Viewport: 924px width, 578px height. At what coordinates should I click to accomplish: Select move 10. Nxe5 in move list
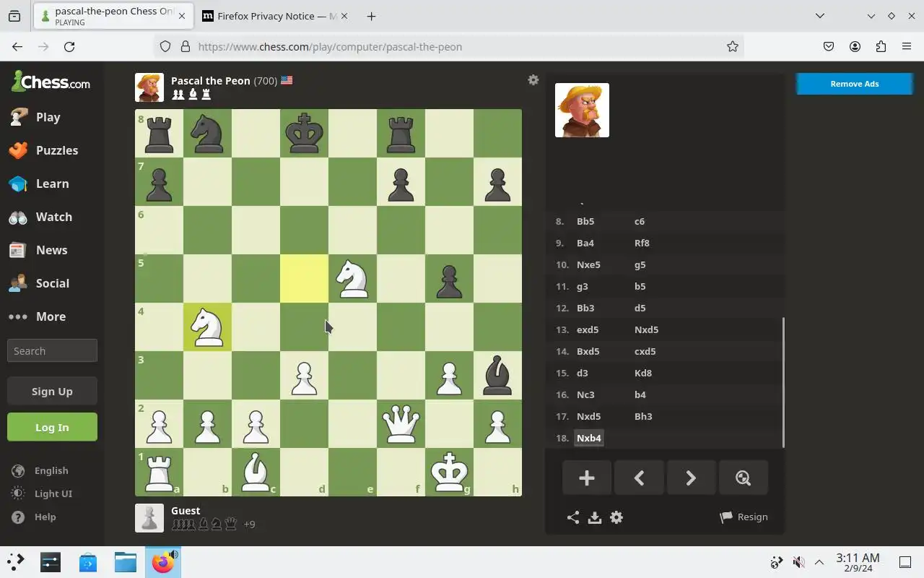coord(588,264)
